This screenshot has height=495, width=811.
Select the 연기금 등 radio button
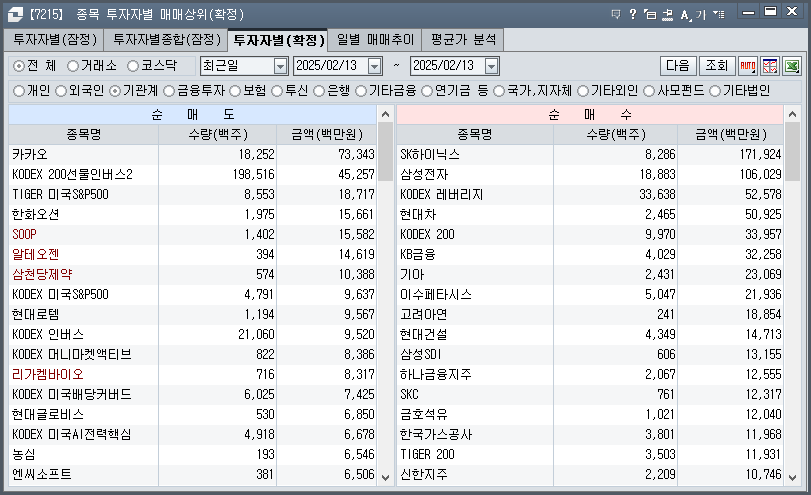(427, 91)
